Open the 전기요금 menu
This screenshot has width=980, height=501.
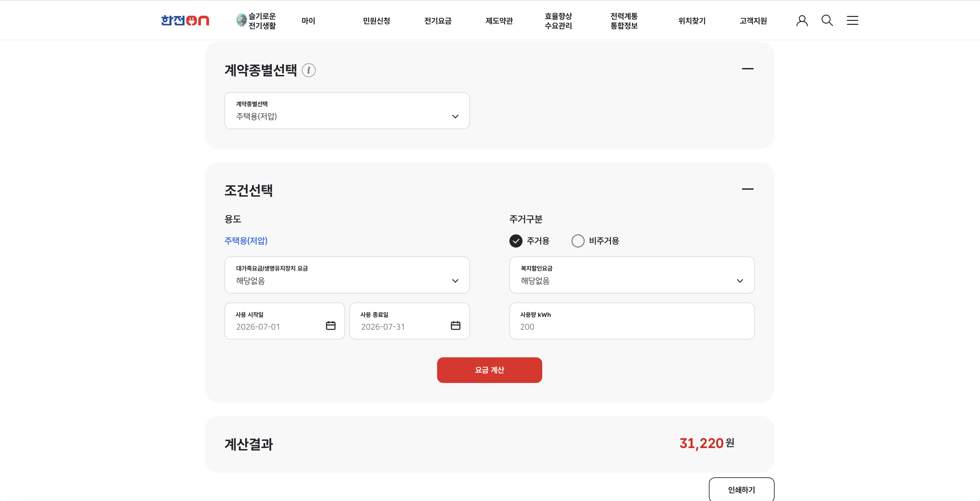tap(437, 21)
